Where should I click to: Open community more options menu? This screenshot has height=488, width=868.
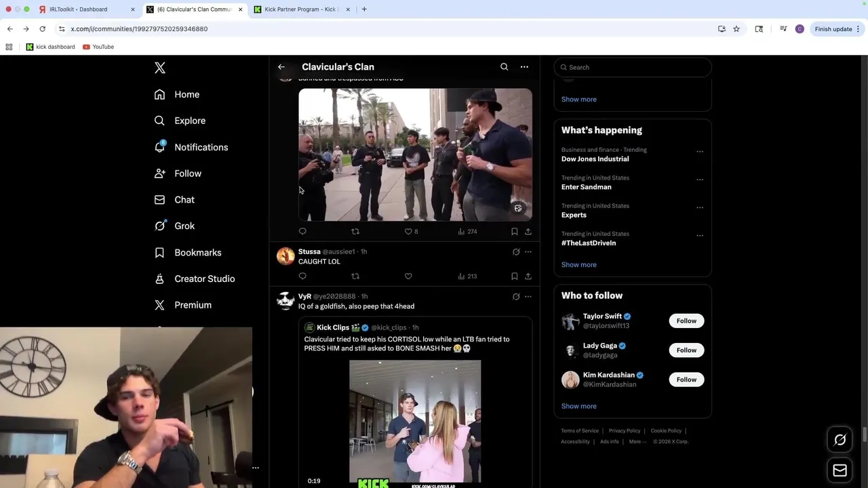pyautogui.click(x=524, y=67)
